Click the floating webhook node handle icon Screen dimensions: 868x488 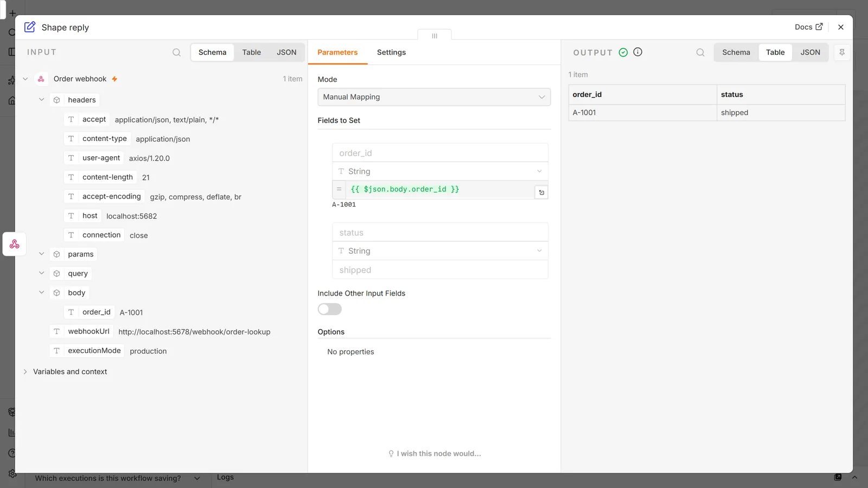coord(15,244)
